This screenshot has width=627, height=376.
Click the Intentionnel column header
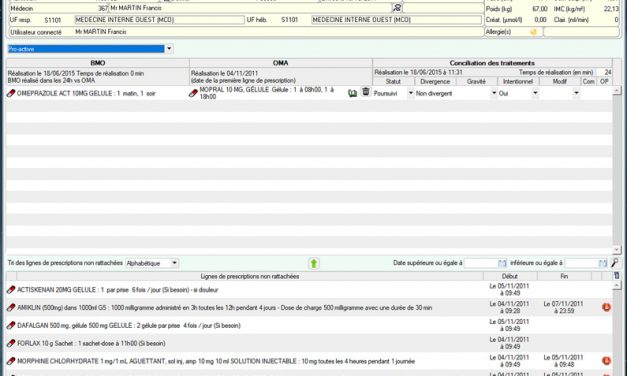point(518,82)
